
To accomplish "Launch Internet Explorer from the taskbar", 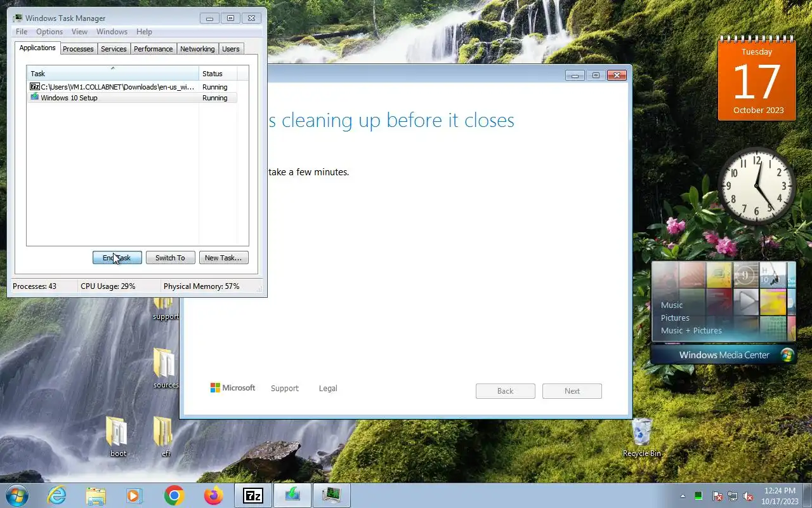I will point(56,495).
